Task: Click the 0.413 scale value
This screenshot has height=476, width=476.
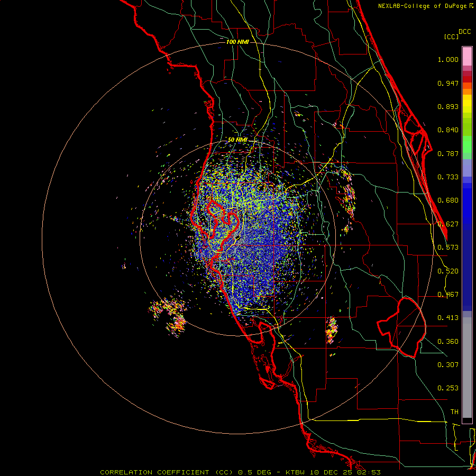Action: [x=448, y=318]
